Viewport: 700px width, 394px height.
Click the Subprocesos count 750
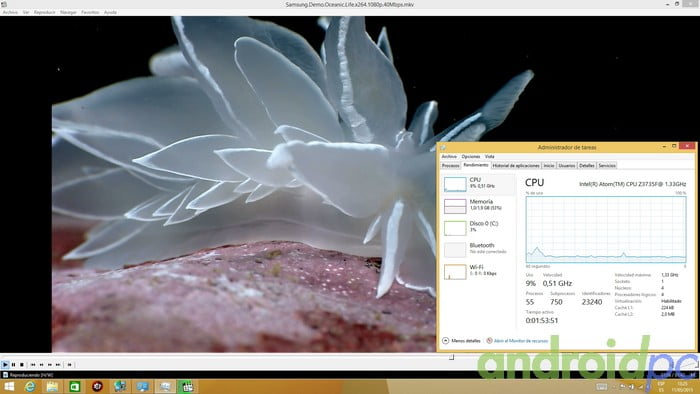(556, 302)
